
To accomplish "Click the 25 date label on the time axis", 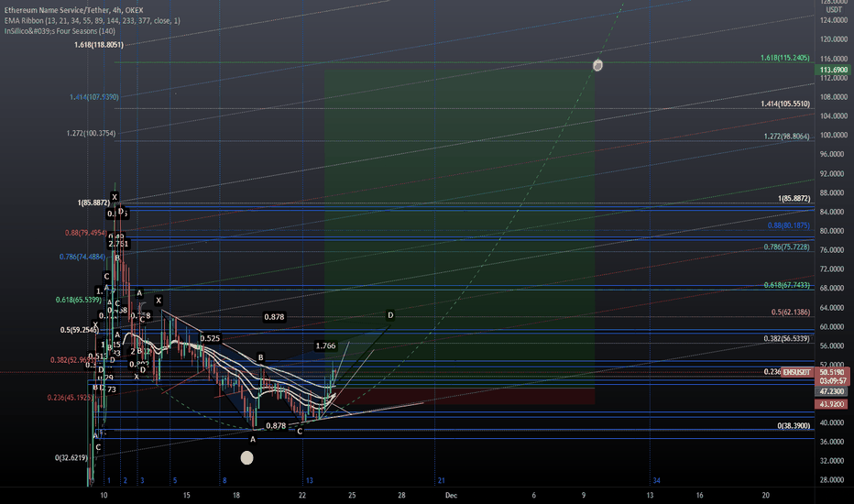I will point(352,495).
